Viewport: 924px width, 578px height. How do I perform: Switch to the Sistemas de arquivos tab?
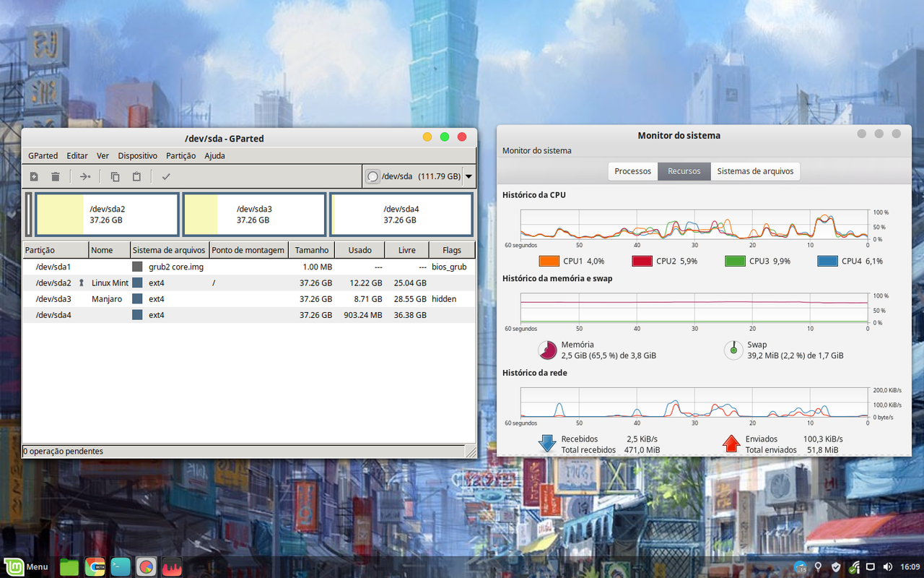pos(755,171)
